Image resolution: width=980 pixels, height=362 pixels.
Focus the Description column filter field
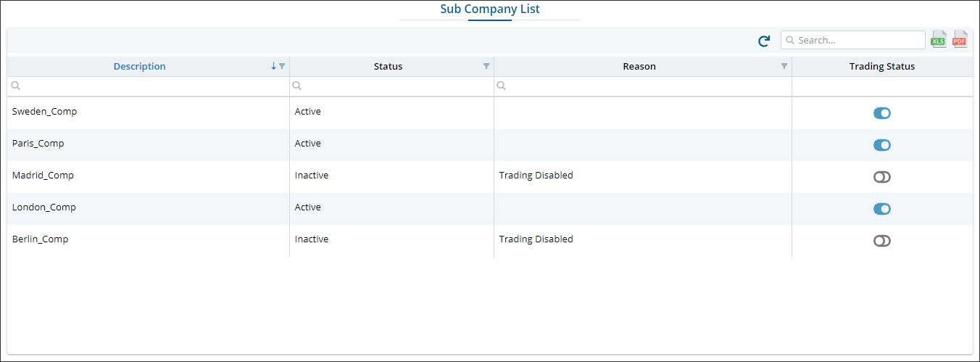(152, 86)
